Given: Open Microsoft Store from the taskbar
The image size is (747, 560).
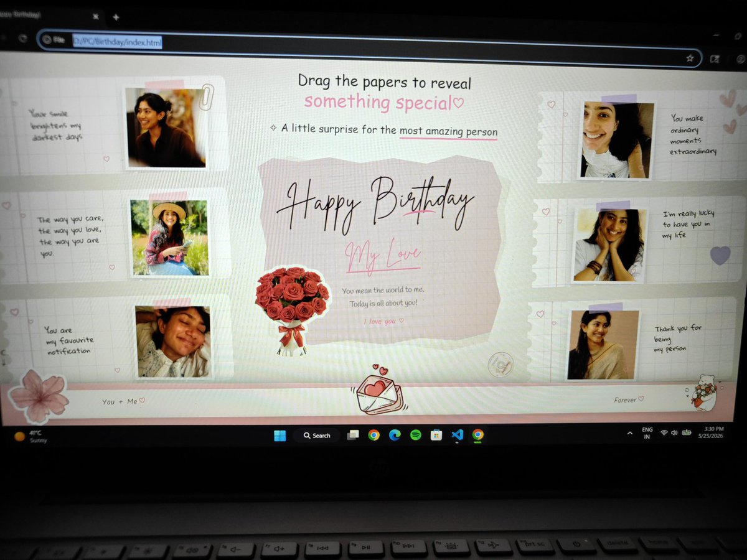Looking at the screenshot, I should coord(436,436).
